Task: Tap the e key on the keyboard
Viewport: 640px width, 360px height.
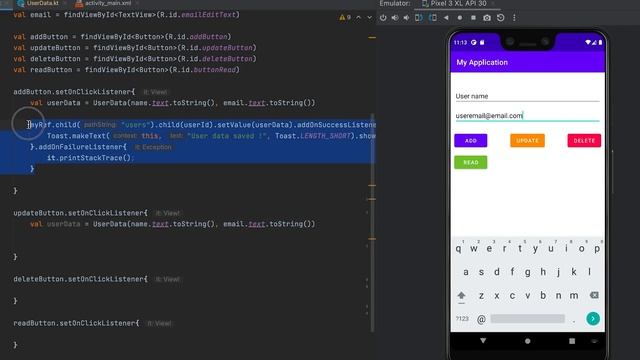Action: click(489, 249)
